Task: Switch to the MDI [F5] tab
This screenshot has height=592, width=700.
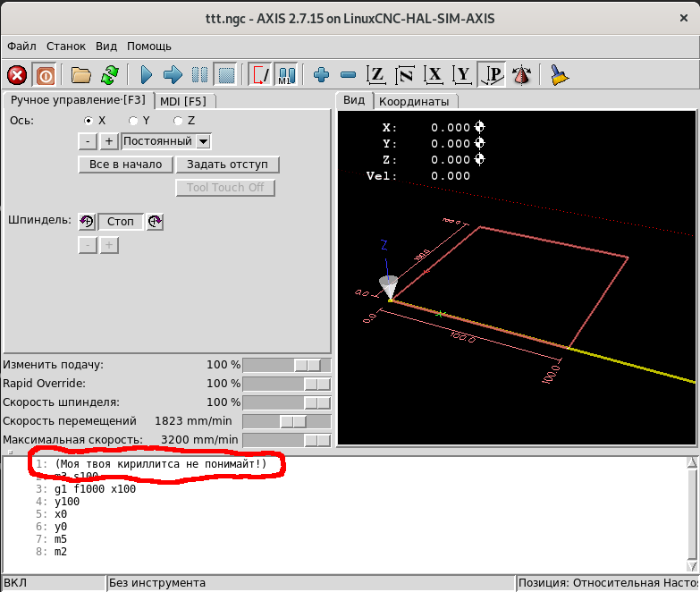Action: point(183,101)
